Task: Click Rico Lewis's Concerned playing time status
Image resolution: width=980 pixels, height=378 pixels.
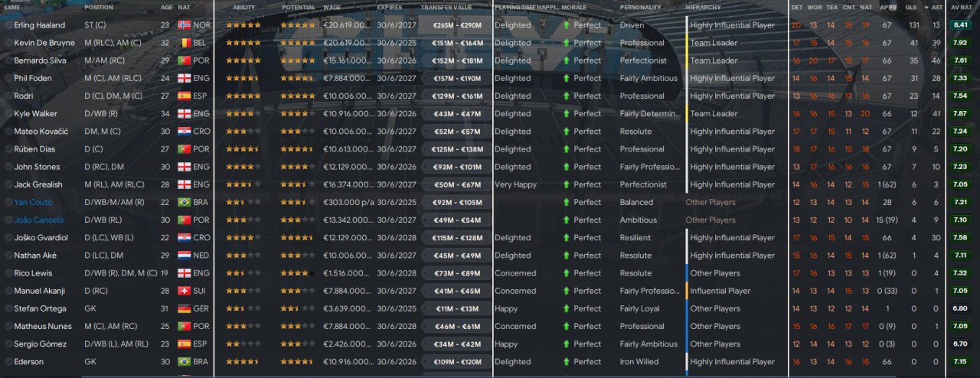Action: tap(515, 273)
